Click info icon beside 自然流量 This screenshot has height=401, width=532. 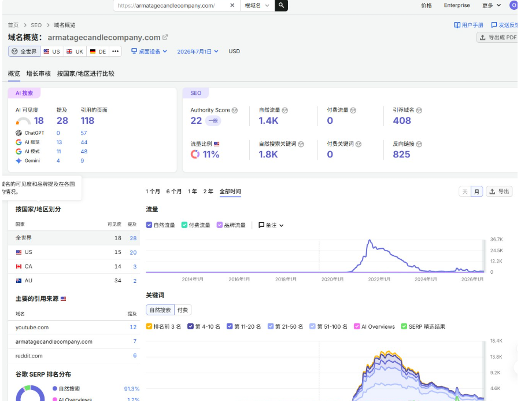(285, 111)
